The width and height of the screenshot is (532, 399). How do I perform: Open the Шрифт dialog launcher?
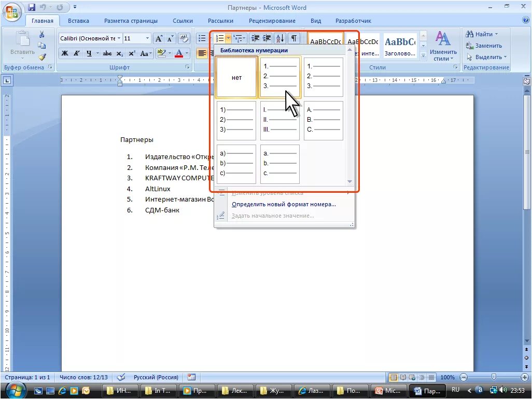pyautogui.click(x=187, y=67)
